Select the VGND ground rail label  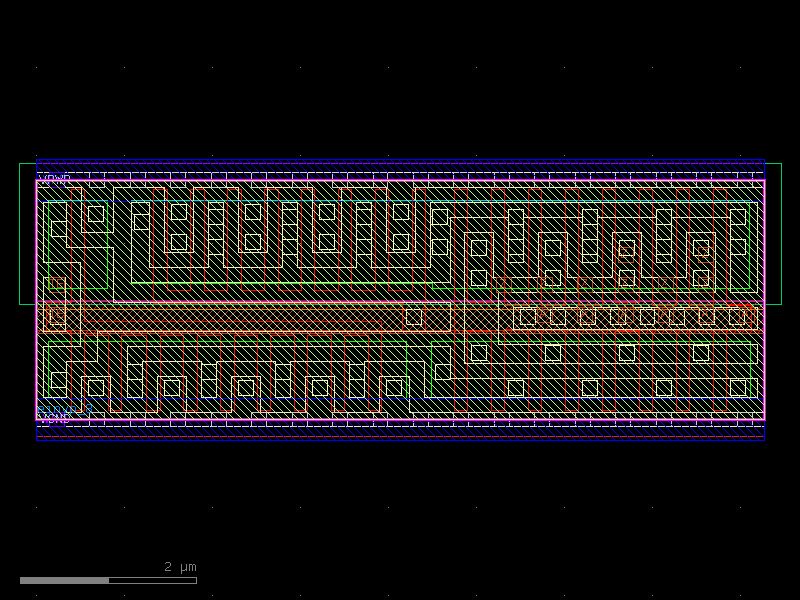coord(55,417)
